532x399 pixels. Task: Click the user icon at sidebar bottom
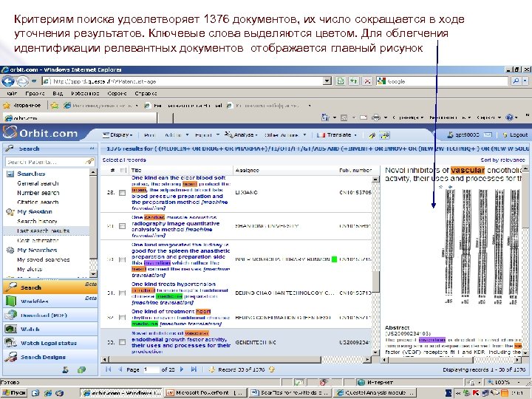pos(66,370)
